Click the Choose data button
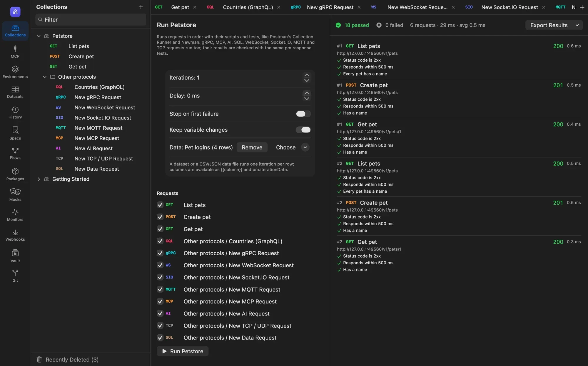The image size is (588, 366). pyautogui.click(x=285, y=147)
